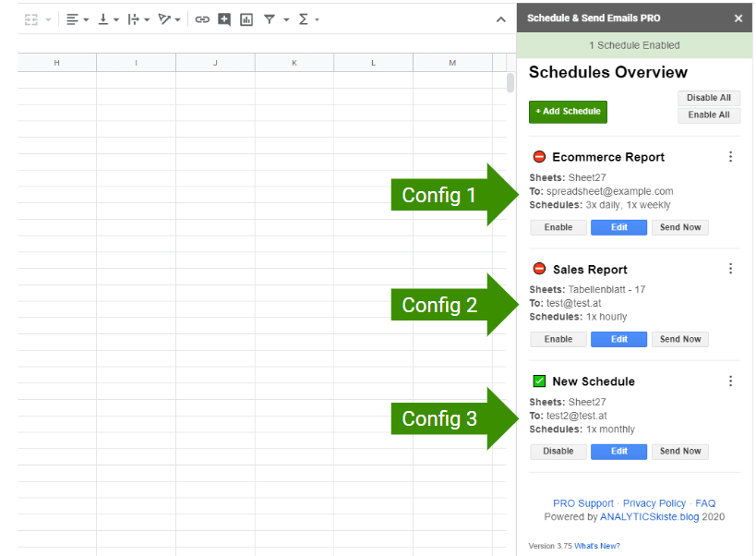Open three-dot menu for Sales Report
Viewport: 756px width, 556px height.
[x=730, y=269]
